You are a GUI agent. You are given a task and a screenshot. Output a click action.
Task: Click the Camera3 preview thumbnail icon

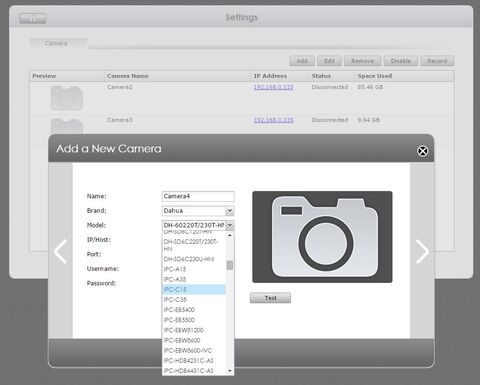click(x=67, y=126)
